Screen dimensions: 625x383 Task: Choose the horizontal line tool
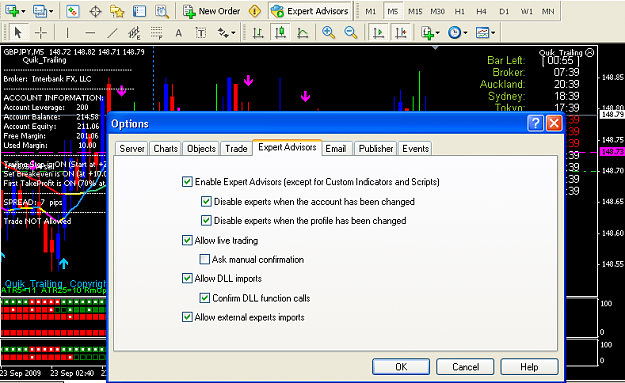[x=90, y=32]
